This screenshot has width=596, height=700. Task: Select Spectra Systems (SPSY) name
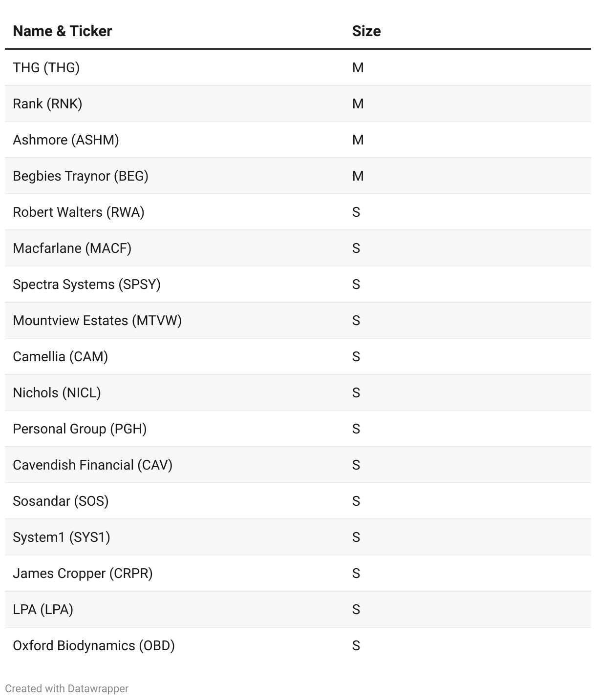87,284
